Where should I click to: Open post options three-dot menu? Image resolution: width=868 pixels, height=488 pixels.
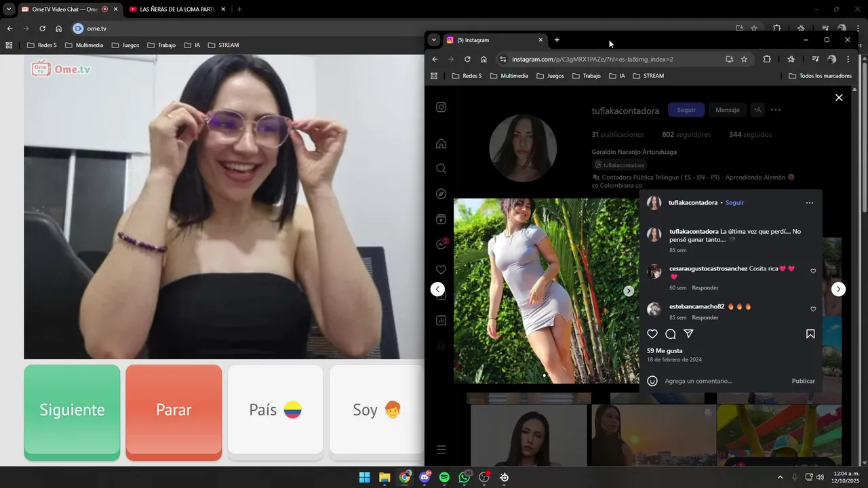click(809, 203)
